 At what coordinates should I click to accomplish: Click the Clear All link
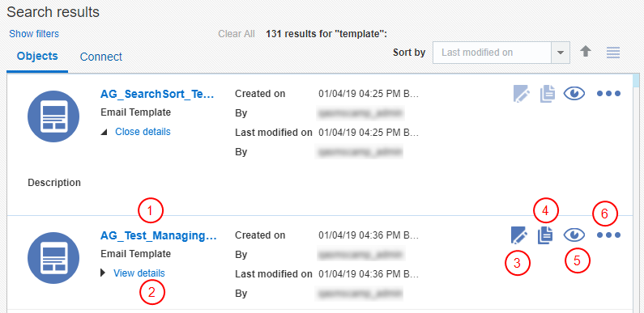click(x=237, y=34)
